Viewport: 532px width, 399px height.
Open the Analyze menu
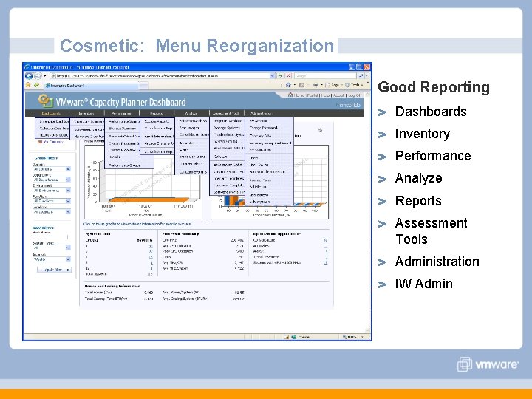coord(191,113)
